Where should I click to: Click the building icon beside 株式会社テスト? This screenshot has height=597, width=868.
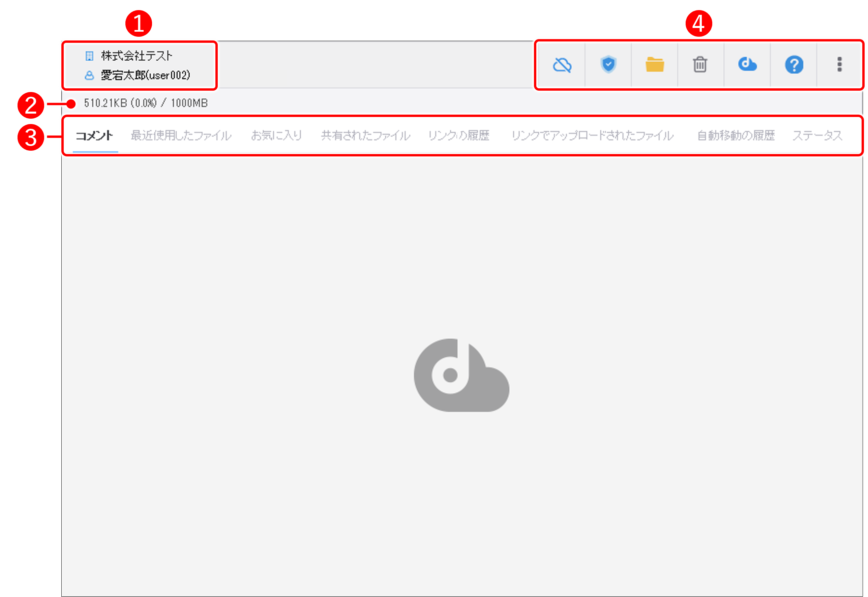[x=89, y=55]
